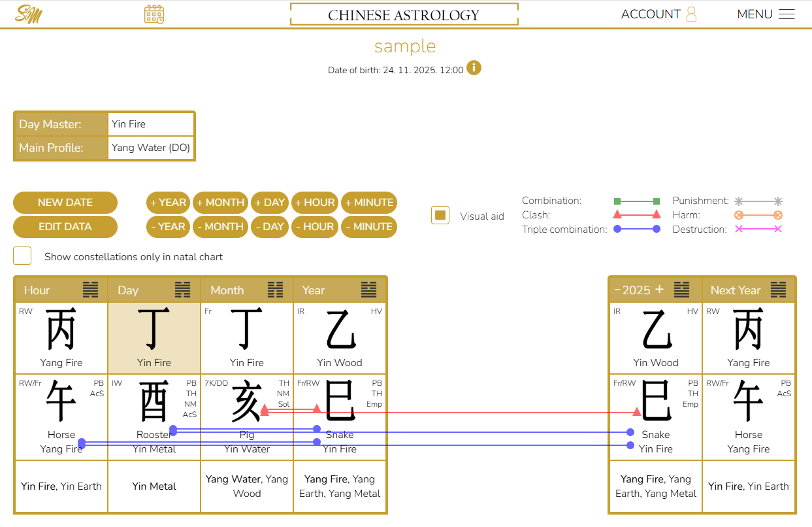Open the I Ching icon in the Hour column header
812x527 pixels.
click(91, 290)
